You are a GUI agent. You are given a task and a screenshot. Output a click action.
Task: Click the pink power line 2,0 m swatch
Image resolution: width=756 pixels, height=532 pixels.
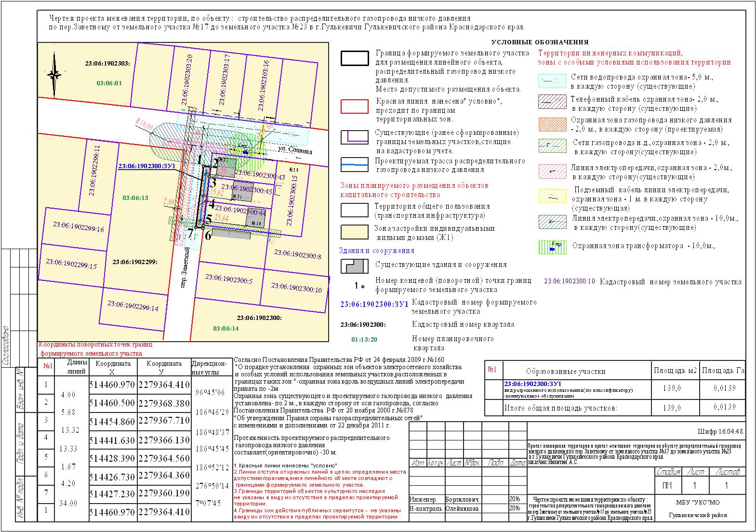552,171
